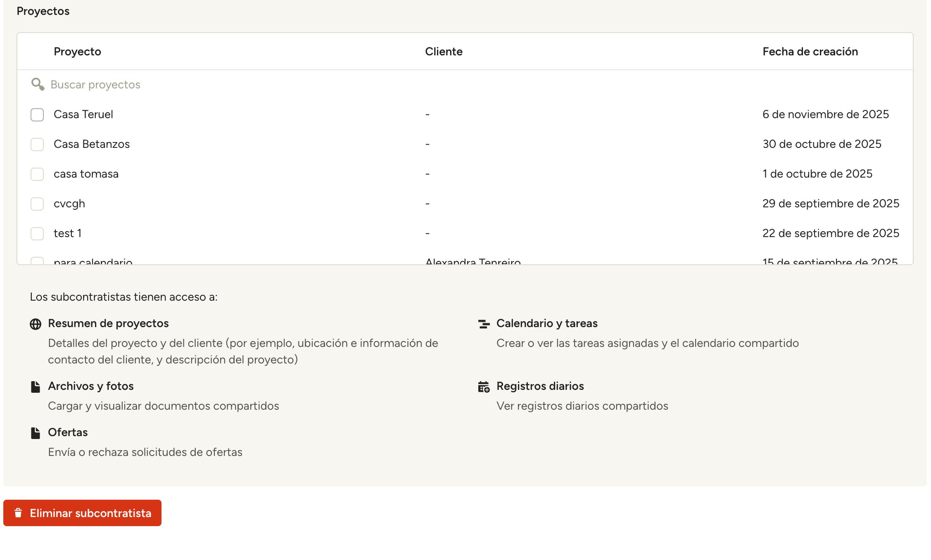Click the Casa Teruel project name

[x=83, y=114]
